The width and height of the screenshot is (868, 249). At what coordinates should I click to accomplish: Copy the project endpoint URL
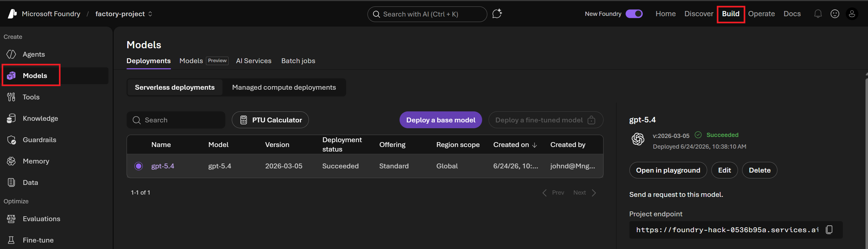coord(829,230)
